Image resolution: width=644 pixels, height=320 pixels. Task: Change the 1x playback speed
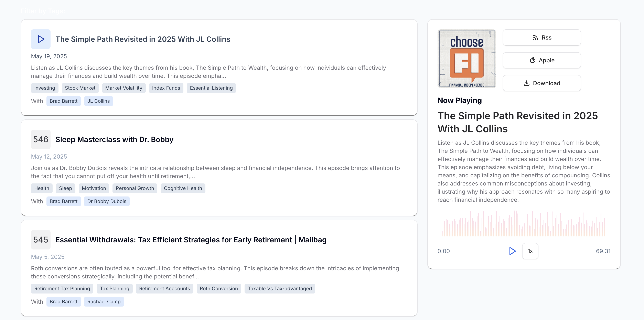coord(530,251)
